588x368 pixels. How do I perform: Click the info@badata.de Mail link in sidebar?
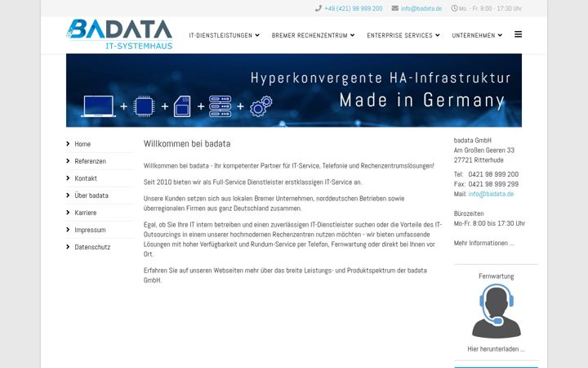(491, 194)
